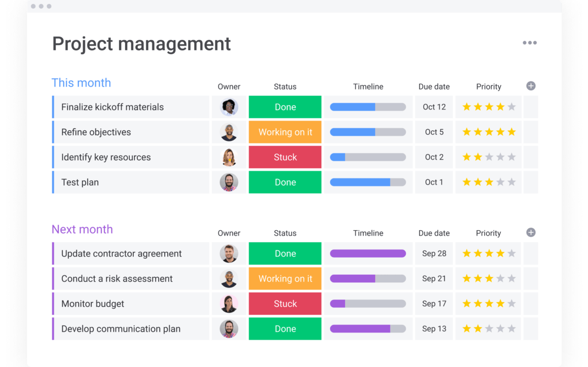Click the timeline bar for Identify key resources
This screenshot has height=367, width=588.
point(368,157)
